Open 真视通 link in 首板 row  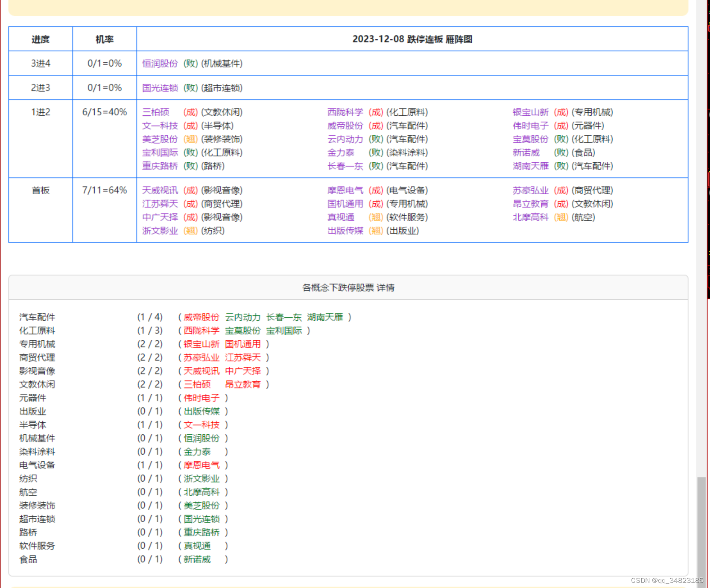tap(341, 217)
